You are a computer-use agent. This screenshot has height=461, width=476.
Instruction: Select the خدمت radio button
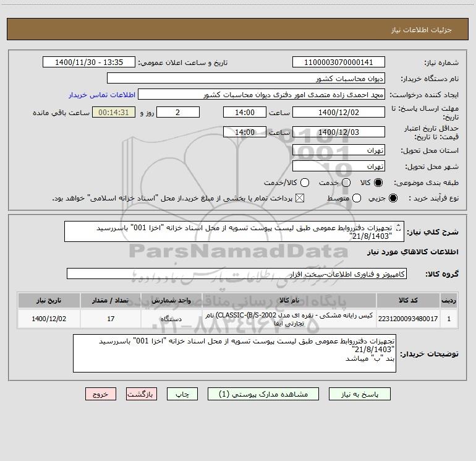346,183
